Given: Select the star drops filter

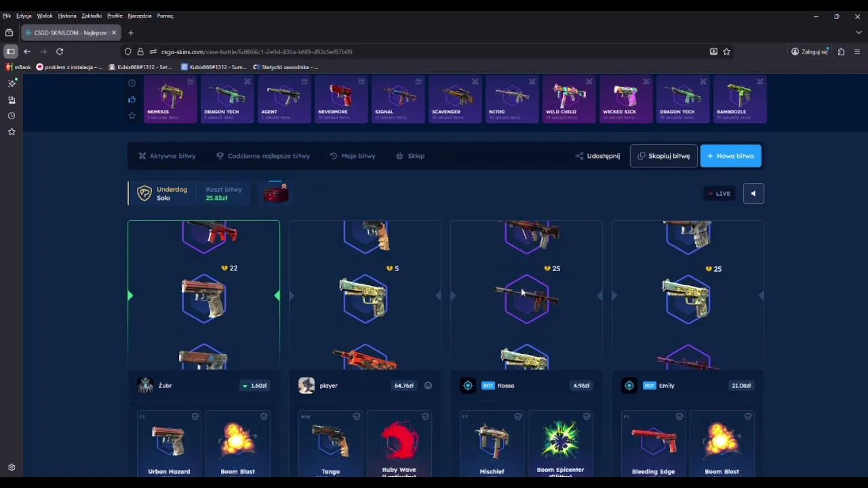Looking at the screenshot, I should (x=132, y=116).
